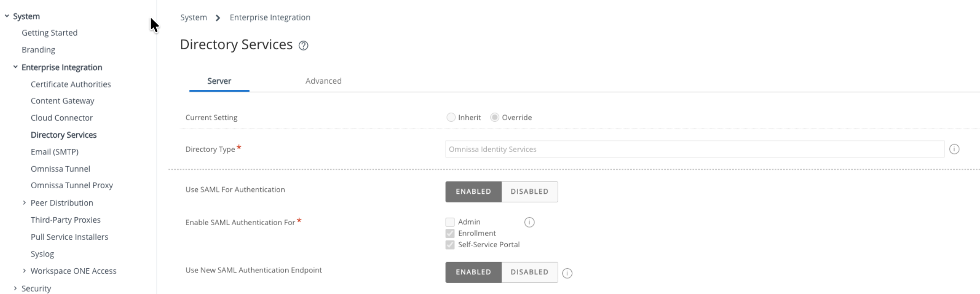Select the Server tab
Image resolution: width=980 pixels, height=294 pixels.
pos(219,81)
